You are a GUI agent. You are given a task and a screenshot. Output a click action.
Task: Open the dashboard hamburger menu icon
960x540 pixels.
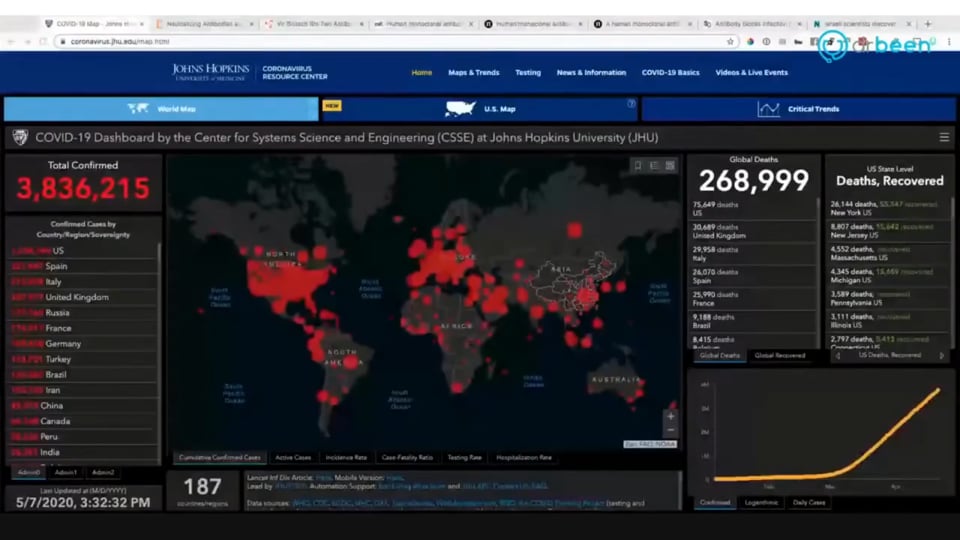click(x=944, y=137)
